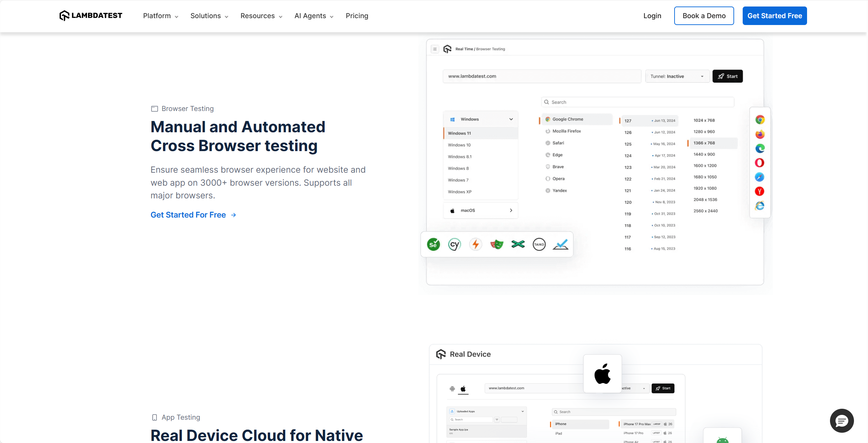Viewport: 868px width, 443px height.
Task: Click the Real Device Search field
Action: (614, 412)
